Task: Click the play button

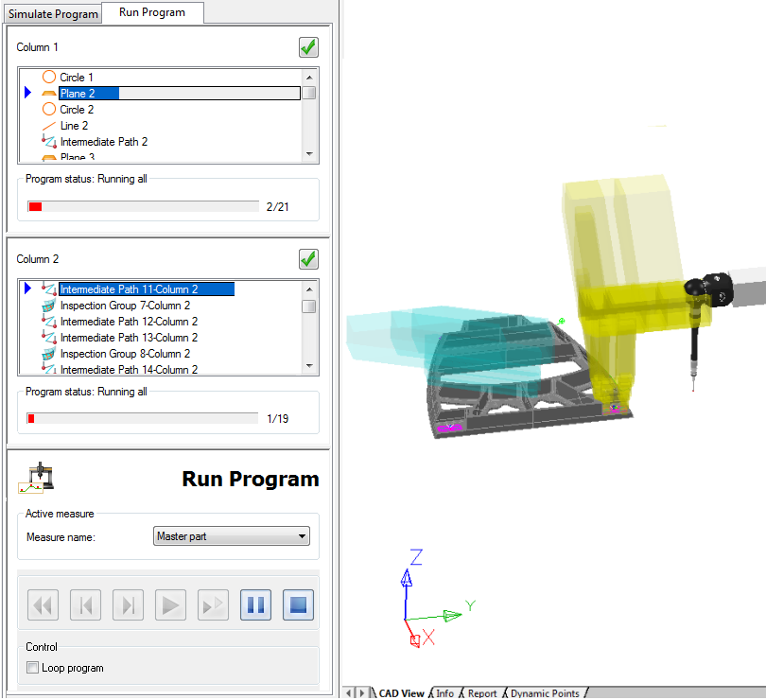Action: click(170, 605)
